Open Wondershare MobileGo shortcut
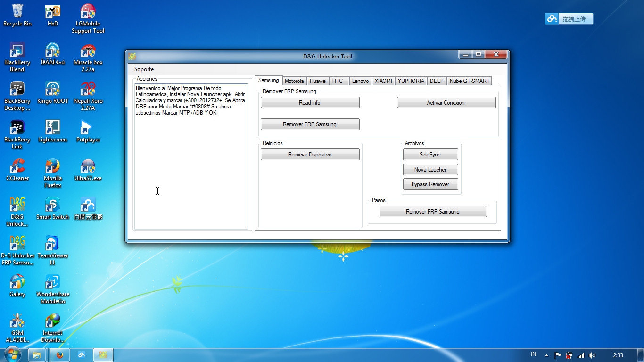Image resolution: width=644 pixels, height=362 pixels. [x=52, y=289]
